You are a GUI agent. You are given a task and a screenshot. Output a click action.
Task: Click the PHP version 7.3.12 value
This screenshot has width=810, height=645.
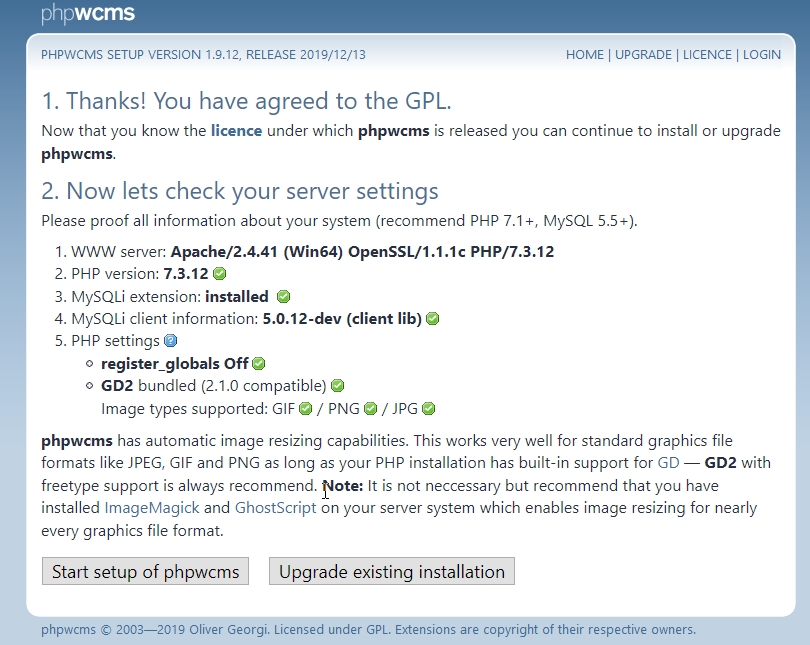[186, 274]
